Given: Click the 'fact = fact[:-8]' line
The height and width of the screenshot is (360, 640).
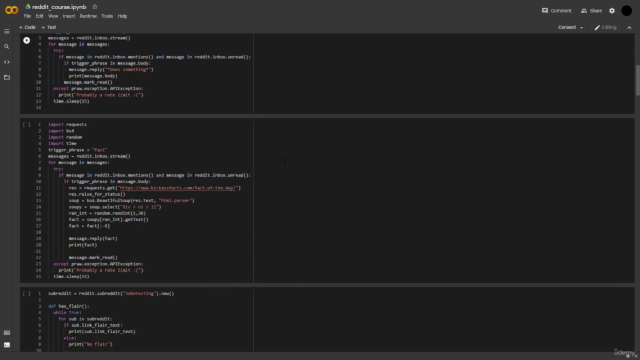Looking at the screenshot, I should pyautogui.click(x=89, y=226).
